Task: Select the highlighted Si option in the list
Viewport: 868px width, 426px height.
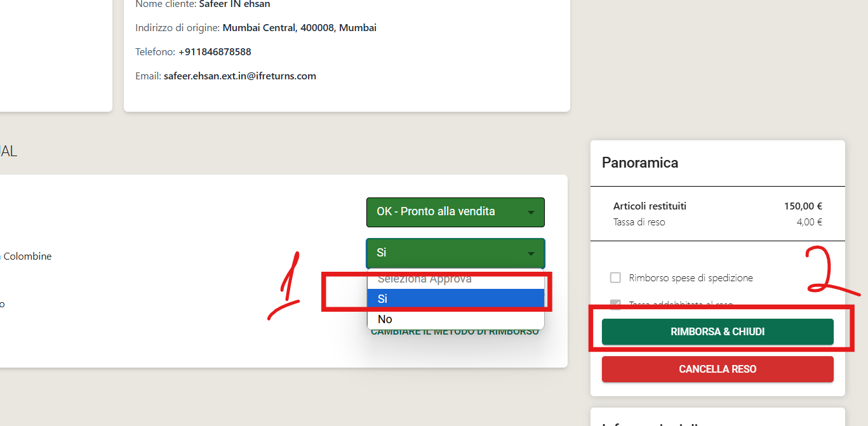Action: 455,298
